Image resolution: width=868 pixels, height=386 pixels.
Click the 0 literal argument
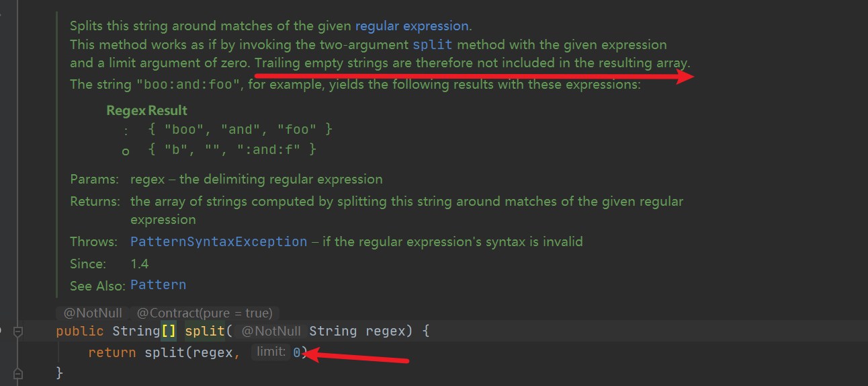tap(296, 352)
